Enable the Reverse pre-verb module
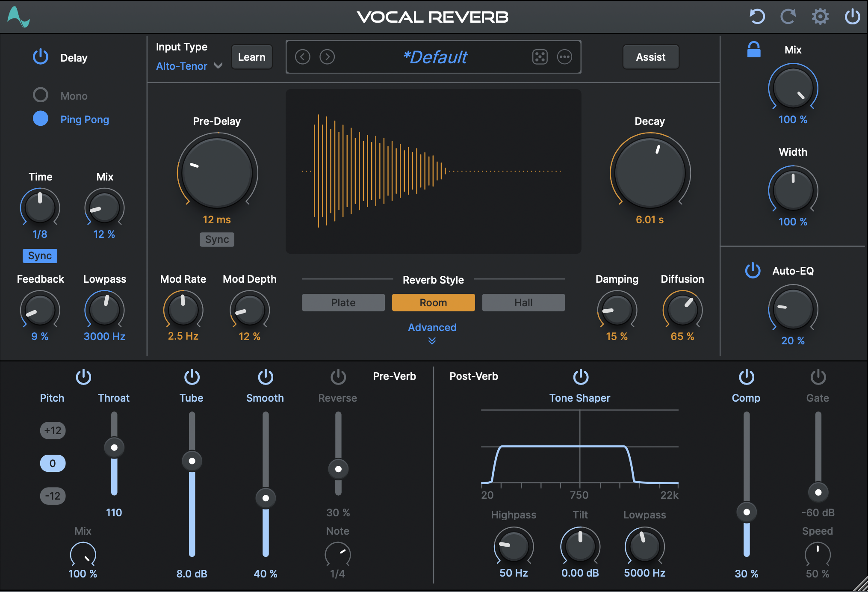Viewport: 868px width, 592px height. coord(337,376)
